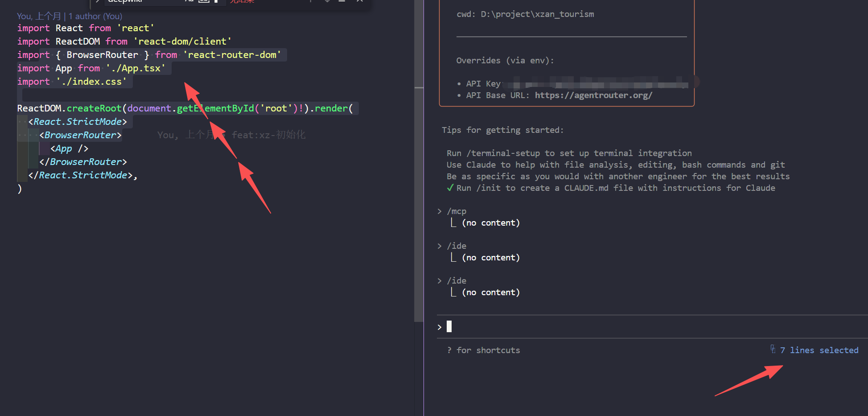The height and width of the screenshot is (416, 868).
Task: Open the '1 author (You)' git CodeLens
Action: coord(95,16)
